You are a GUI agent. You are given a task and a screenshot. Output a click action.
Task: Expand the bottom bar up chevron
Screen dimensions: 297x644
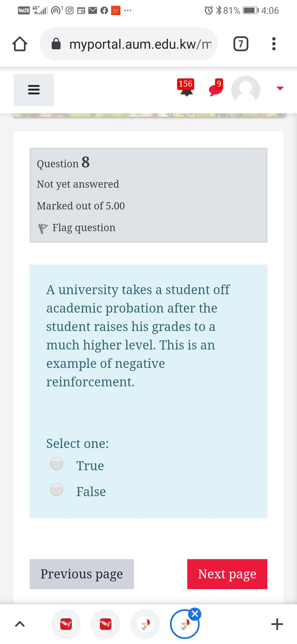tap(19, 624)
